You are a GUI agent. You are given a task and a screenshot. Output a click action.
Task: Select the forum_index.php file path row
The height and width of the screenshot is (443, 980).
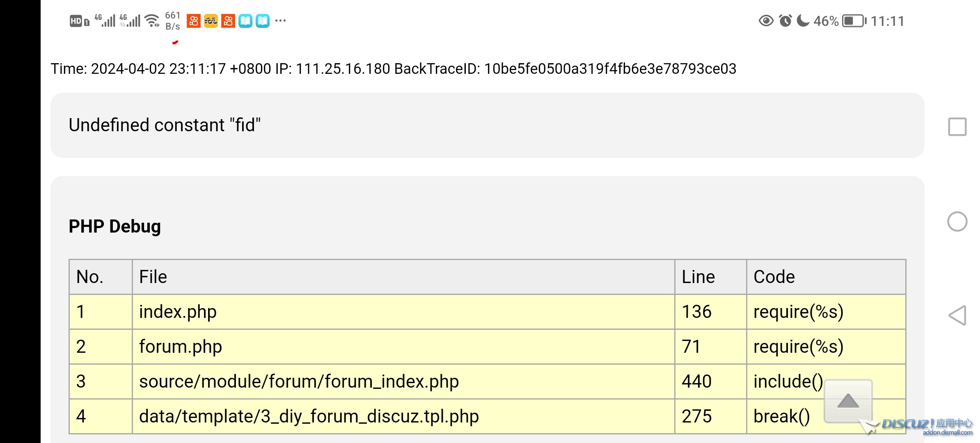pos(299,381)
